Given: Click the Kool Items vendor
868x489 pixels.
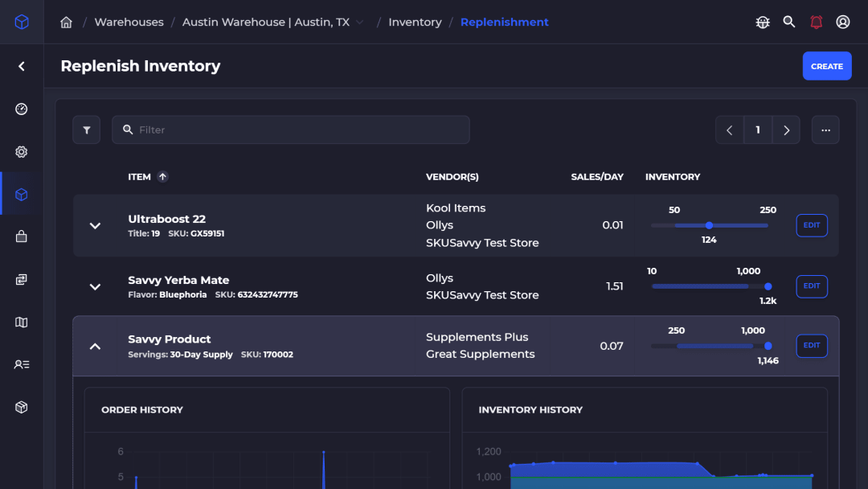Looking at the screenshot, I should pyautogui.click(x=456, y=208).
